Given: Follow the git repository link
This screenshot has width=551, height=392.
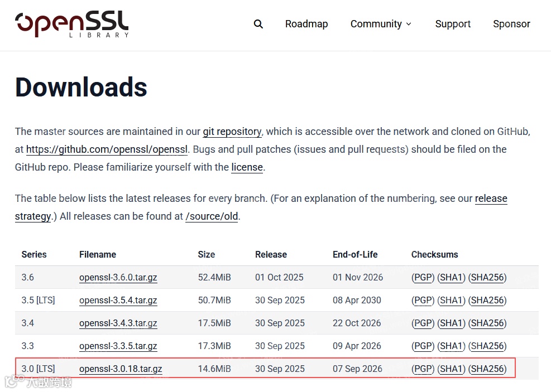Looking at the screenshot, I should click(232, 132).
